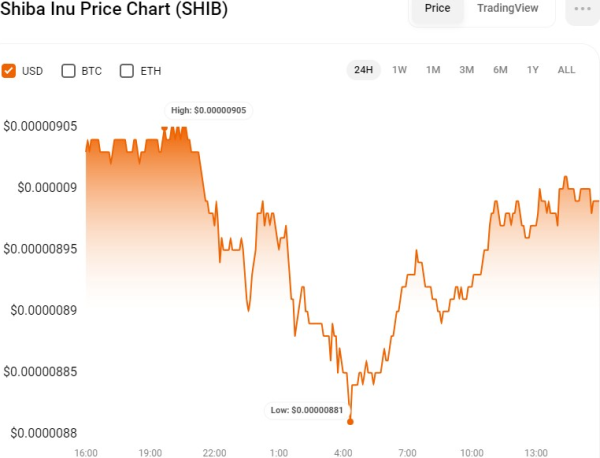Click the Shiba Inu Price Chart heading
The width and height of the screenshot is (600, 458).
coord(114,9)
